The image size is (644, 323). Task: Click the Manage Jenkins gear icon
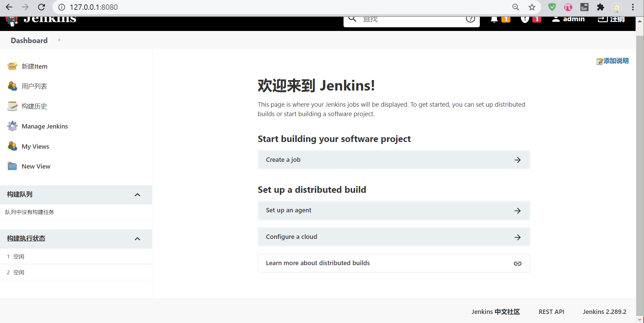click(12, 126)
